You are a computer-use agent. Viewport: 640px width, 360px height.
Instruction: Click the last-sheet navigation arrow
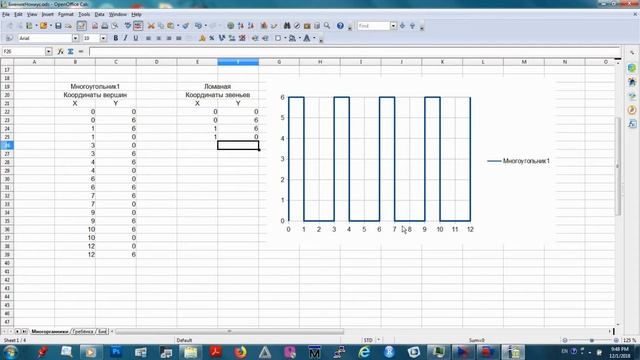point(24,331)
